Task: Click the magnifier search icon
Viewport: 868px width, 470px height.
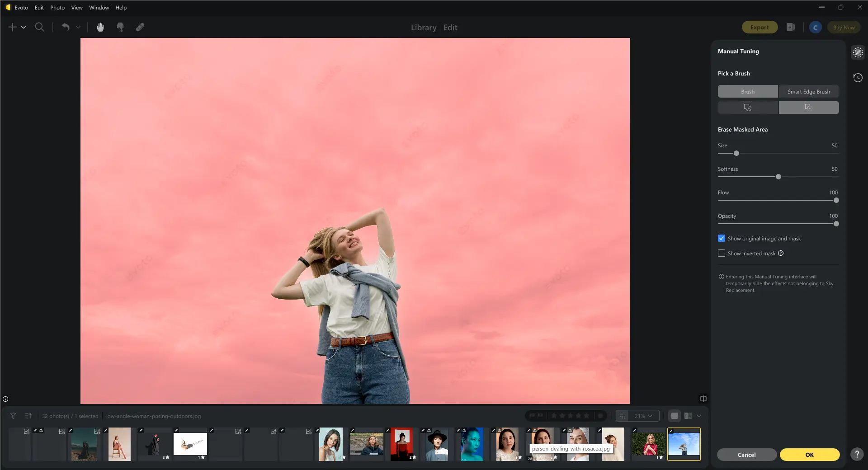Action: tap(40, 27)
